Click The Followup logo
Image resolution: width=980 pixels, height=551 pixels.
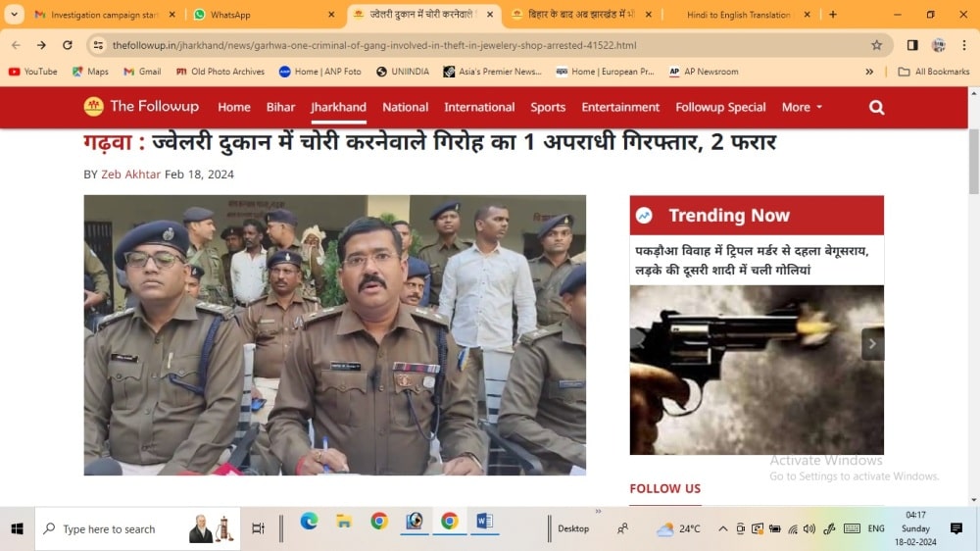pos(141,107)
